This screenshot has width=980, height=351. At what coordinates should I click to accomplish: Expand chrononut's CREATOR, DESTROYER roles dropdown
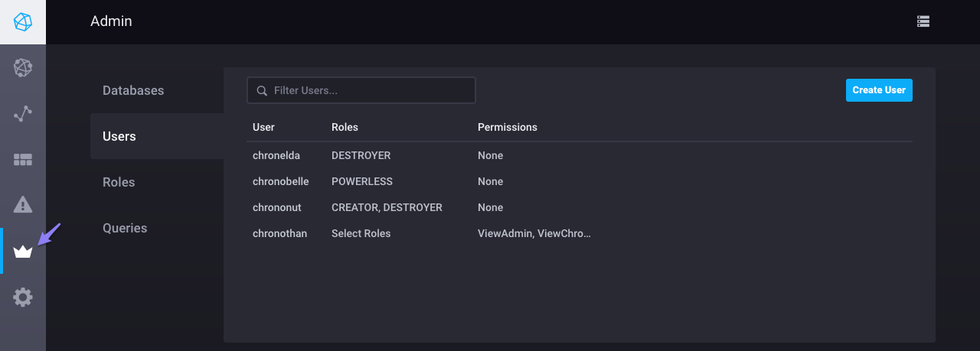coord(387,207)
